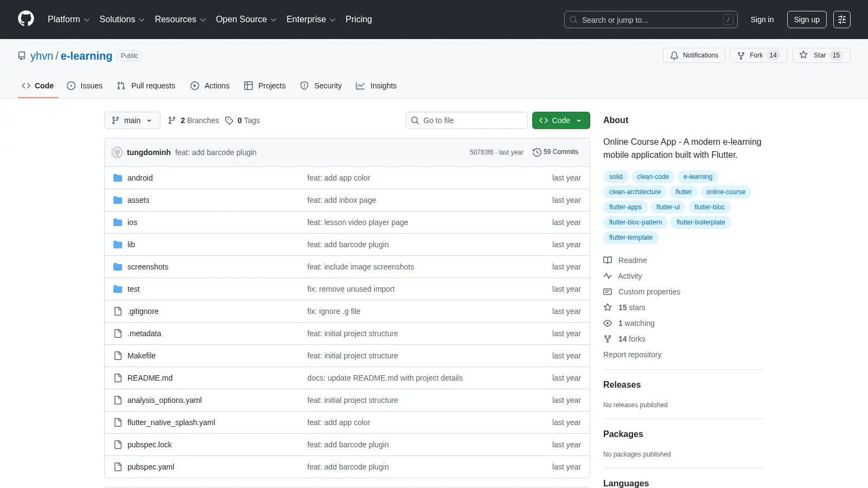The image size is (868, 488).
Task: Select the screenshots folder icon
Action: coord(118,267)
